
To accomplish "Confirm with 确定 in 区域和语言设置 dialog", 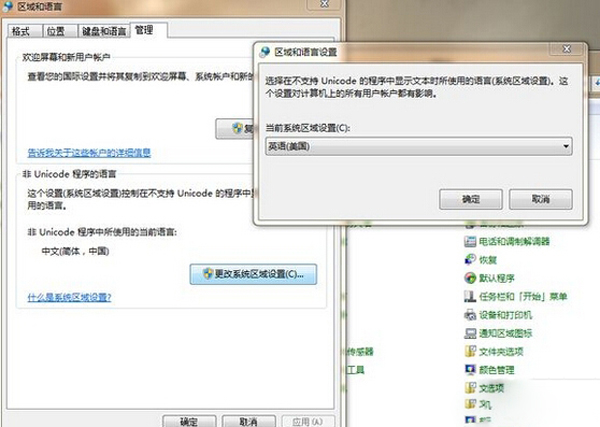I will (471, 199).
